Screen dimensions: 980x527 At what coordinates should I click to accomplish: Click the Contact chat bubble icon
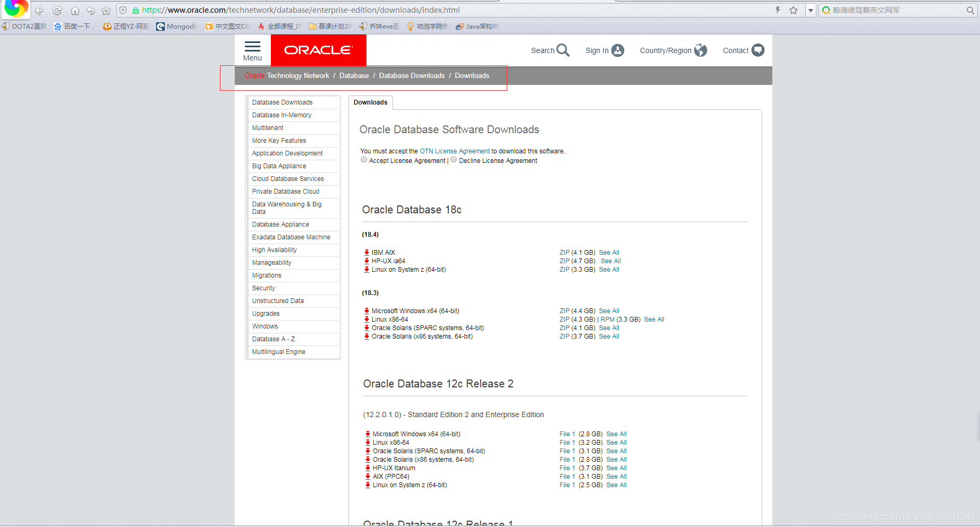pos(758,50)
